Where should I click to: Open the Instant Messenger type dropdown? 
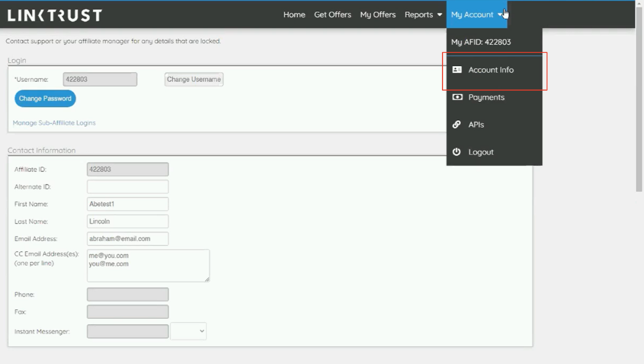[x=188, y=331]
